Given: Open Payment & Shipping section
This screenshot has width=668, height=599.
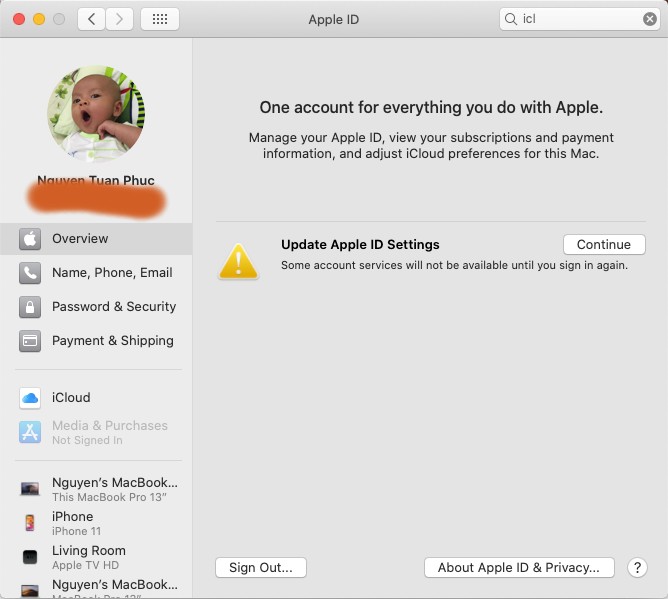Looking at the screenshot, I should [x=96, y=341].
